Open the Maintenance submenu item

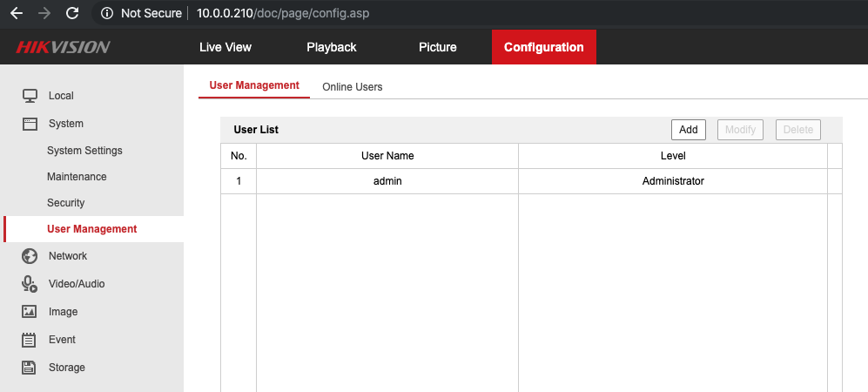click(77, 177)
